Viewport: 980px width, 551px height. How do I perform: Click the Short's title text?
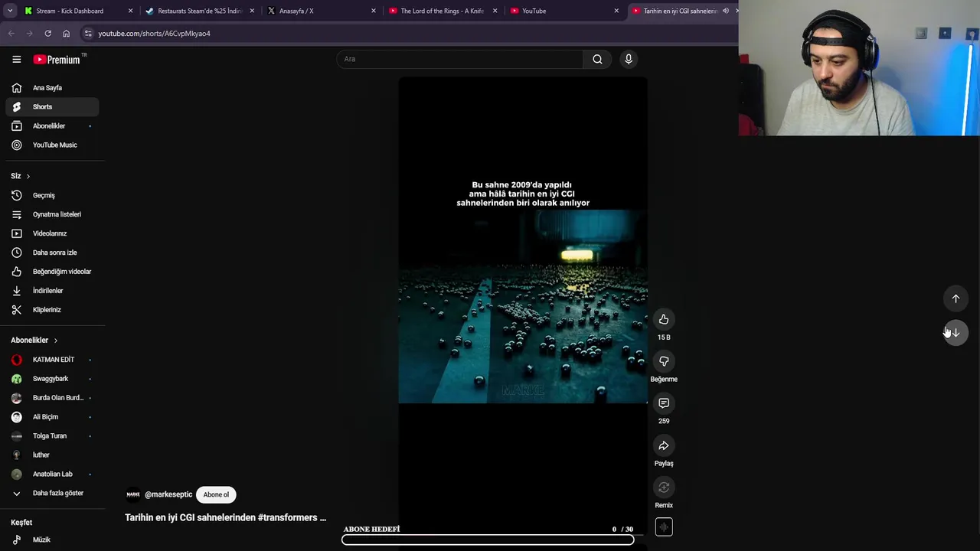225,518
